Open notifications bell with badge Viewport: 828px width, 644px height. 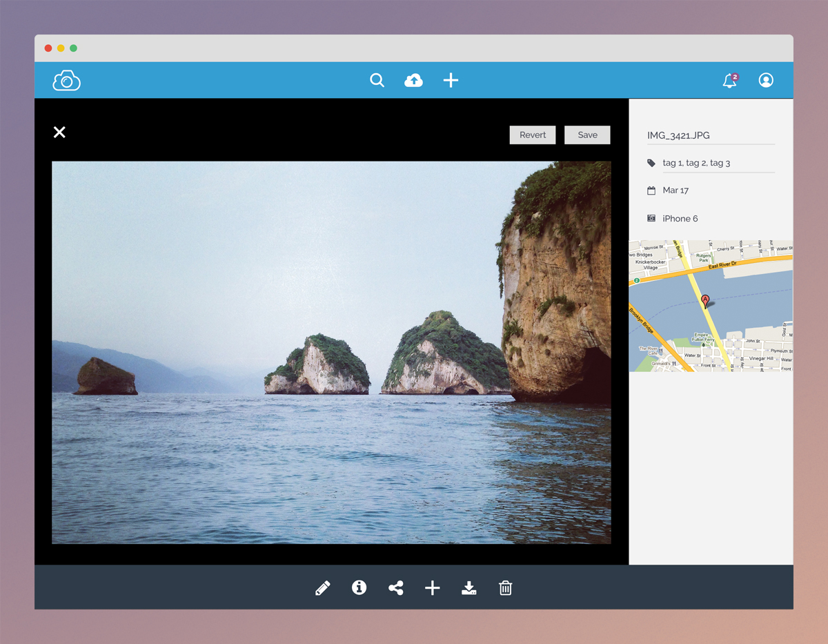(x=730, y=80)
